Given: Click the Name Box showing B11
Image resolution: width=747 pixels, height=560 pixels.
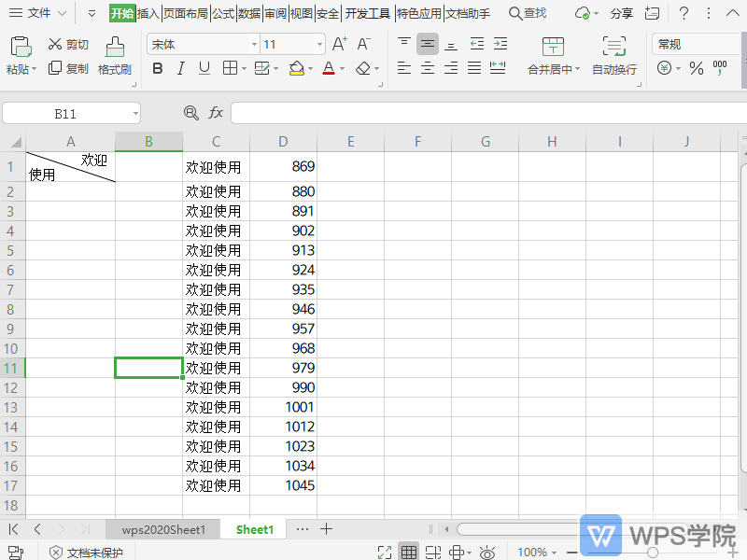Looking at the screenshot, I should (65, 113).
